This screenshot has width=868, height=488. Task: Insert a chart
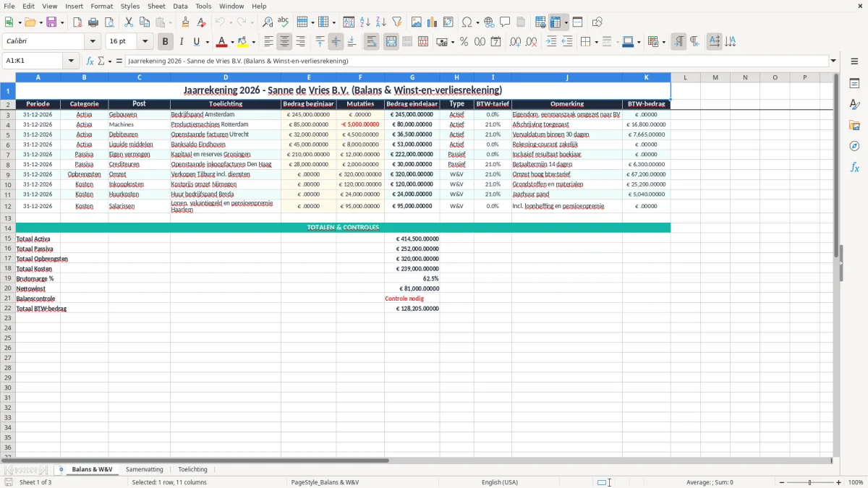pyautogui.click(x=433, y=22)
